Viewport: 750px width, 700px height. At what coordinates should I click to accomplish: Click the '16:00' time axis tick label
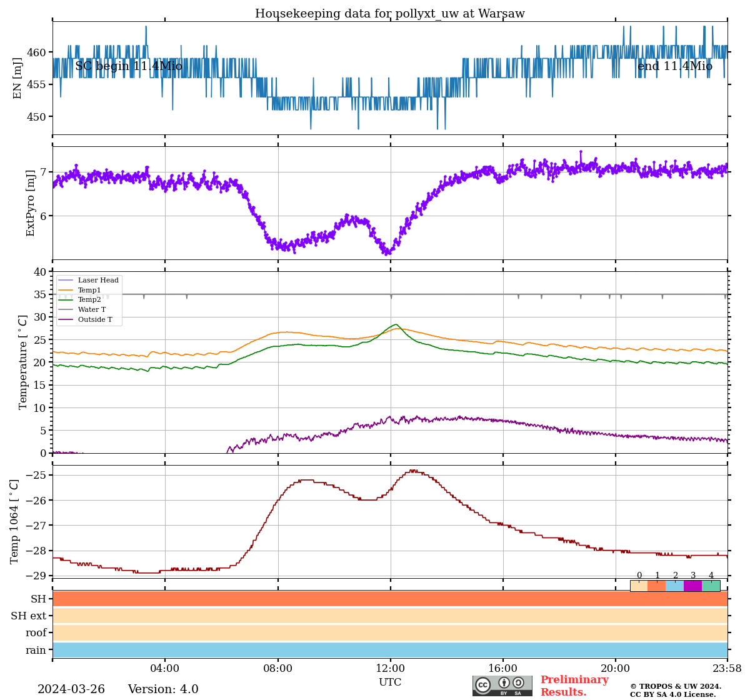click(x=503, y=669)
